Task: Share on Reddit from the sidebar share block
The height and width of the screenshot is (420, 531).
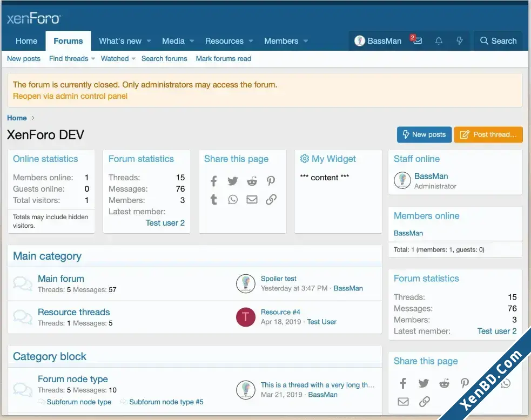Action: click(444, 383)
